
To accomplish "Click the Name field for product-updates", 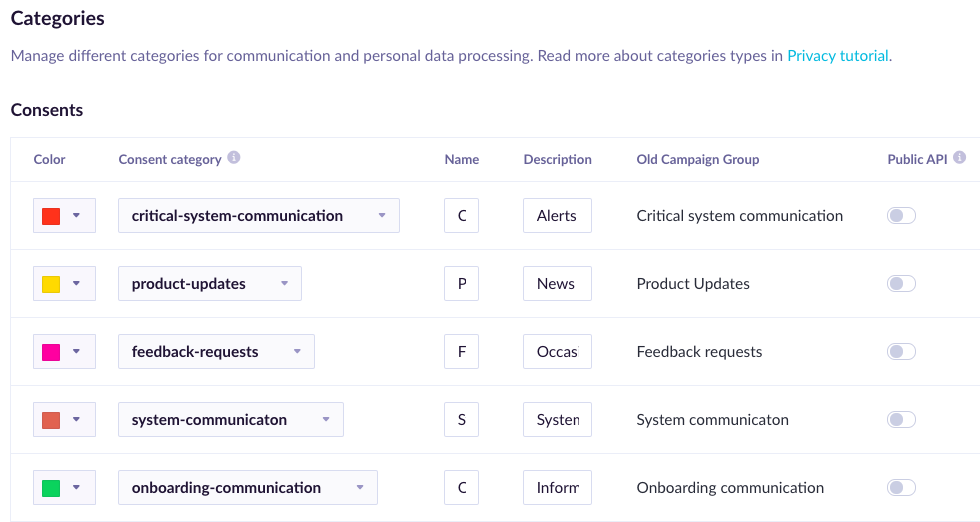I will 461,284.
